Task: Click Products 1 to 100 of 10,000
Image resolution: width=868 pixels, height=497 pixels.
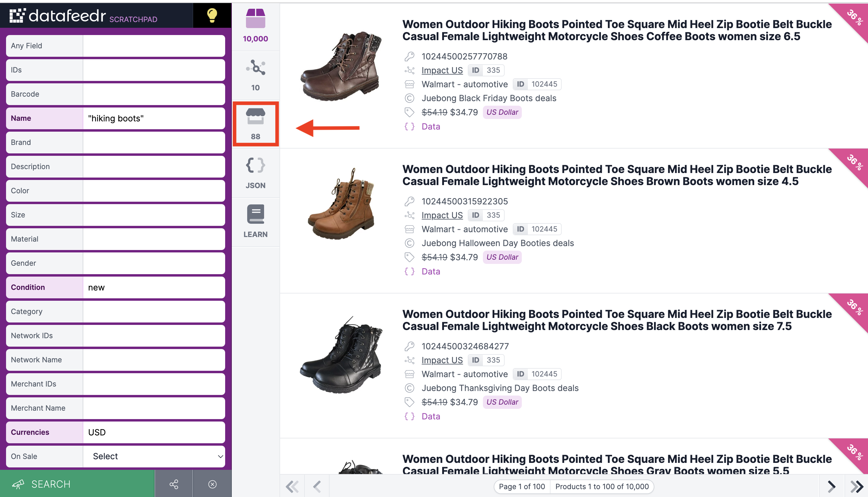Action: coord(602,486)
